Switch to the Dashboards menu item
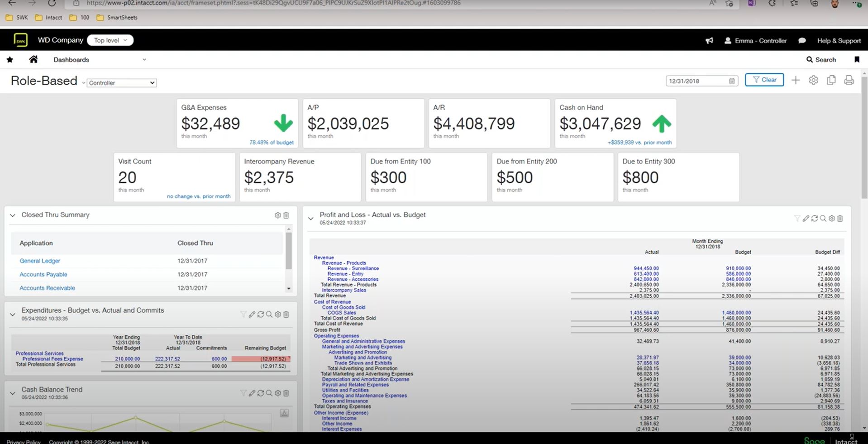Viewport: 868px width, 444px height. click(71, 59)
